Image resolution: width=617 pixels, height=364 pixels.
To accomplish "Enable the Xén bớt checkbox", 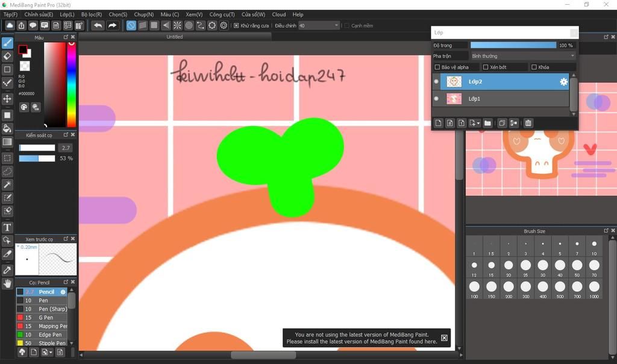I will click(486, 67).
